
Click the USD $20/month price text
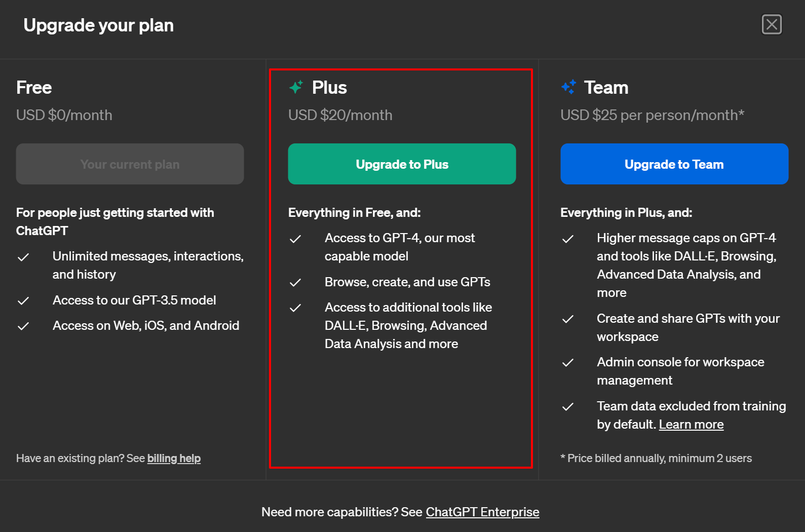[340, 115]
